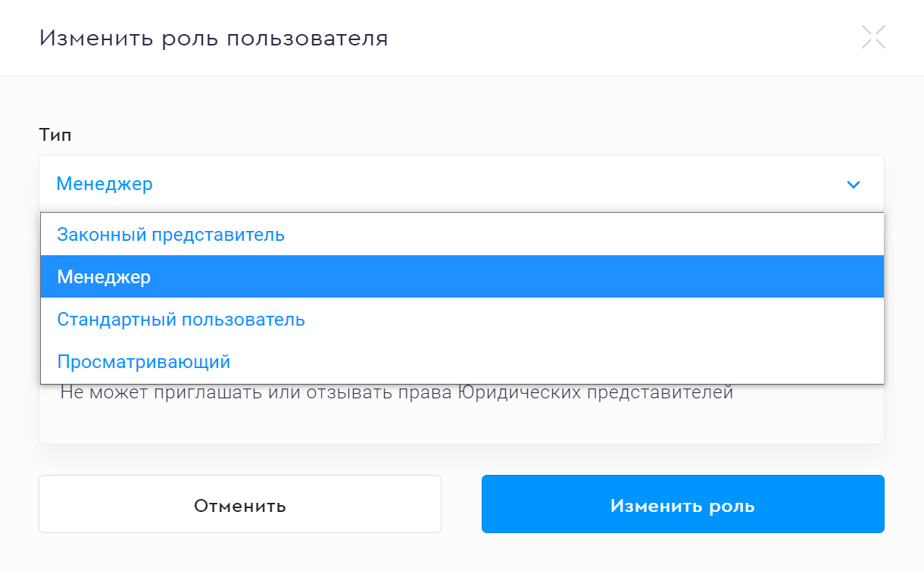
Task: Cancel the role change with Отменить
Action: coord(239,505)
